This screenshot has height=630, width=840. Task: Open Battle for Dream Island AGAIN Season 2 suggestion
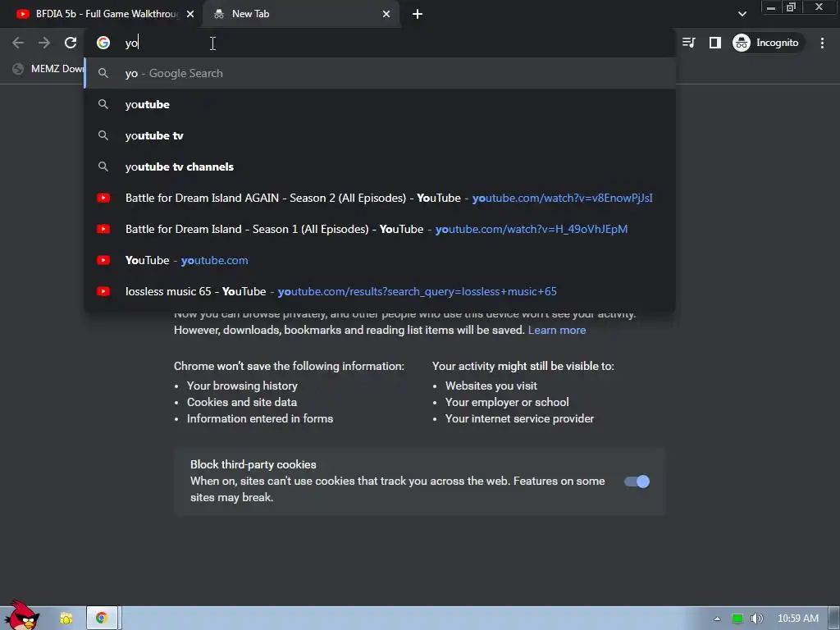pos(380,198)
